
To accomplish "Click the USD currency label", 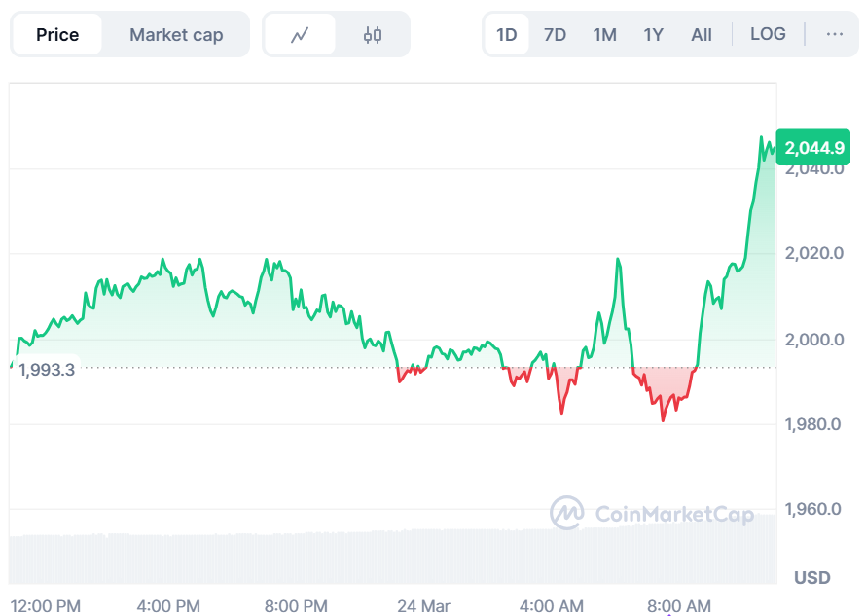I will [811, 578].
